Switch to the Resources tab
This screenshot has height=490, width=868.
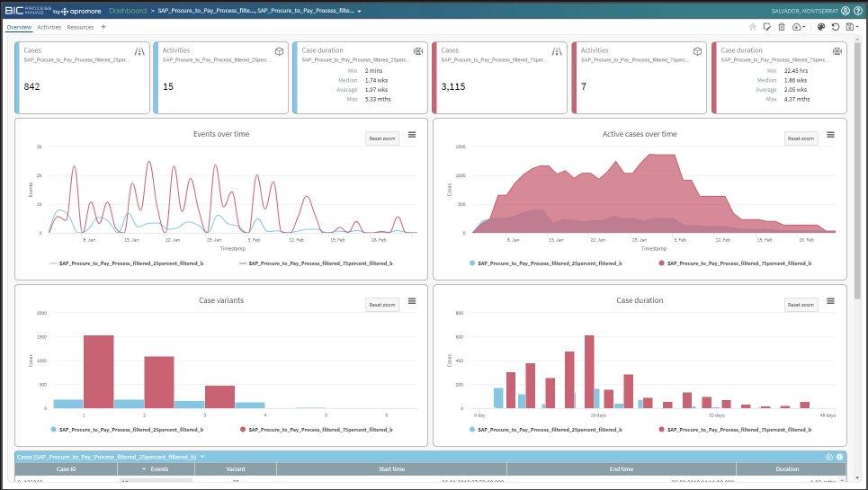(80, 27)
